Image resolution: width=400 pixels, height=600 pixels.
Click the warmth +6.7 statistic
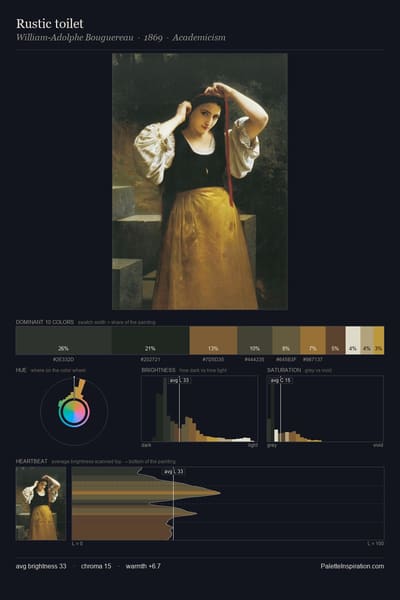pos(143,566)
